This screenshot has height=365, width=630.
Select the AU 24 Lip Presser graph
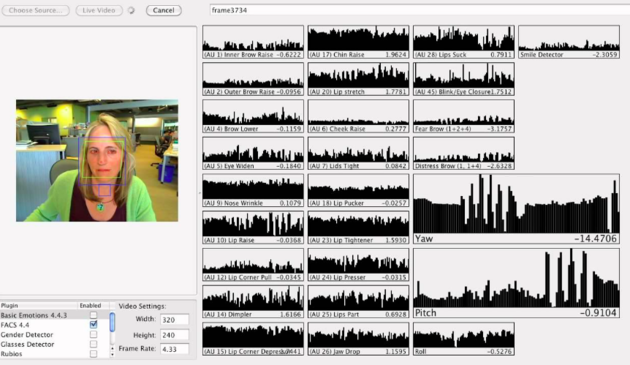[358, 265]
